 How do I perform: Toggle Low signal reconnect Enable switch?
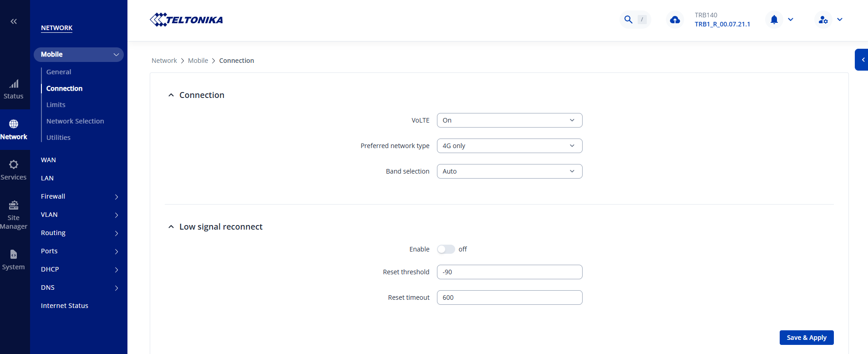pos(446,249)
